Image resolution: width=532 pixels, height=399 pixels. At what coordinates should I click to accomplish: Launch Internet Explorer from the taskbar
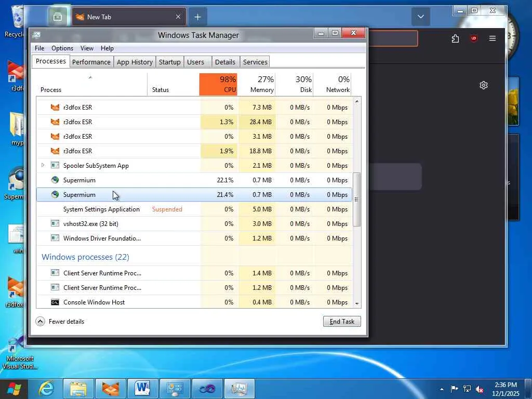click(46, 389)
